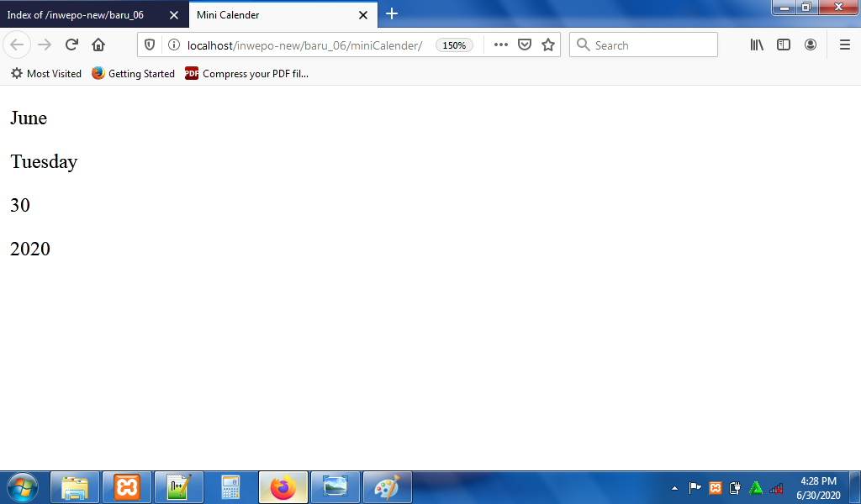Toggle the sidebar view
The height and width of the screenshot is (504, 861).
[784, 45]
